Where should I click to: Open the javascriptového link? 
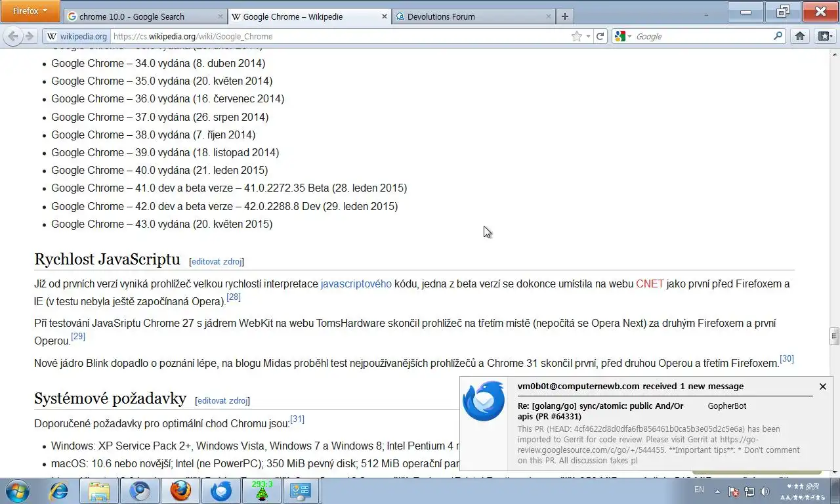356,283
